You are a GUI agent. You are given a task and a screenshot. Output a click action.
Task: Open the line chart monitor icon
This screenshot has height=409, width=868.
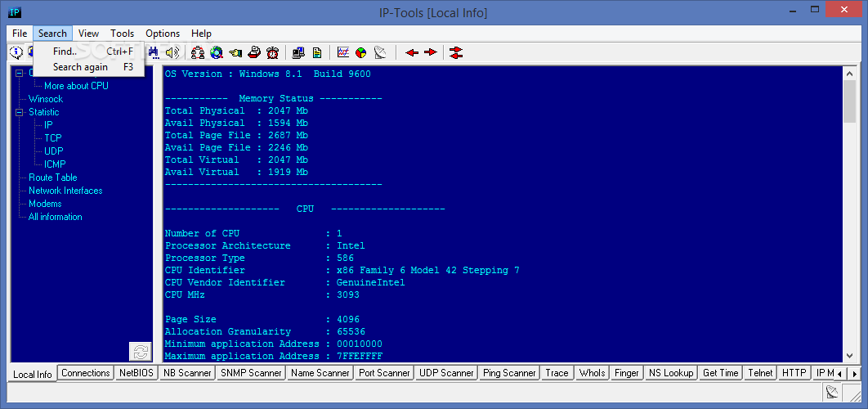coord(343,52)
